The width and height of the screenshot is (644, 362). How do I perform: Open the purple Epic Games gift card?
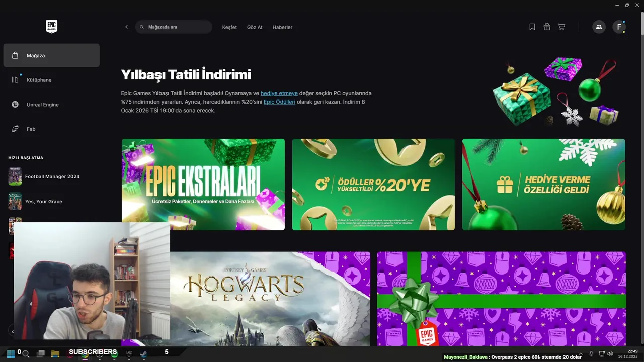tap(502, 299)
